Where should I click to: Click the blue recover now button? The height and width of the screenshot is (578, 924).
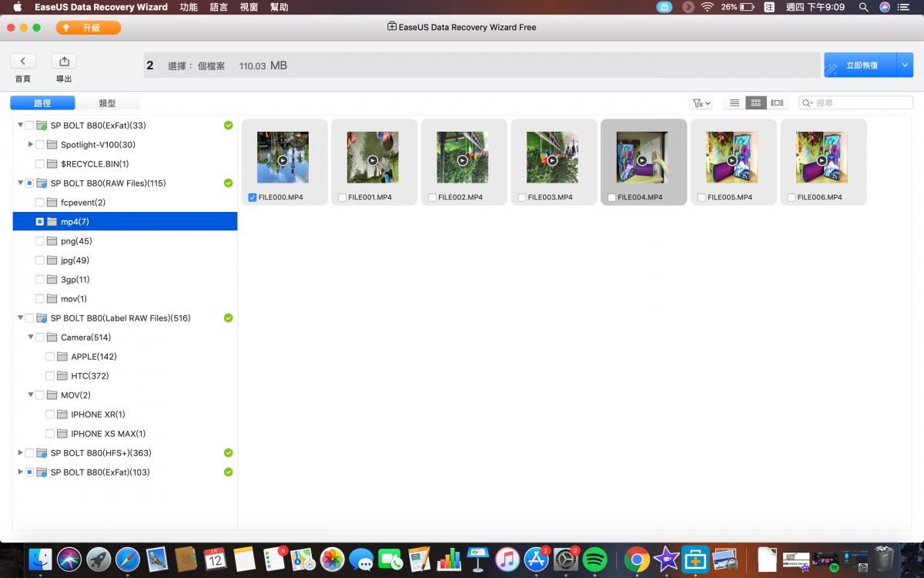click(x=861, y=66)
